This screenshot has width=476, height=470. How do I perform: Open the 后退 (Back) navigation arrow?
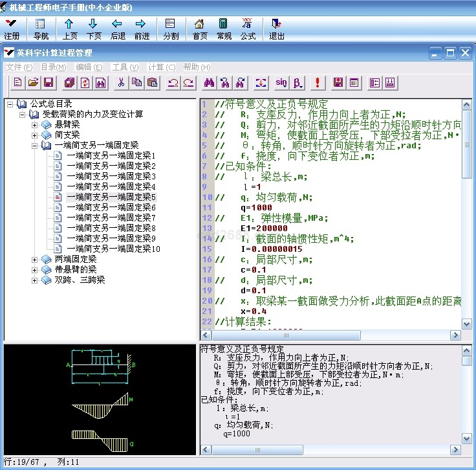click(x=118, y=28)
